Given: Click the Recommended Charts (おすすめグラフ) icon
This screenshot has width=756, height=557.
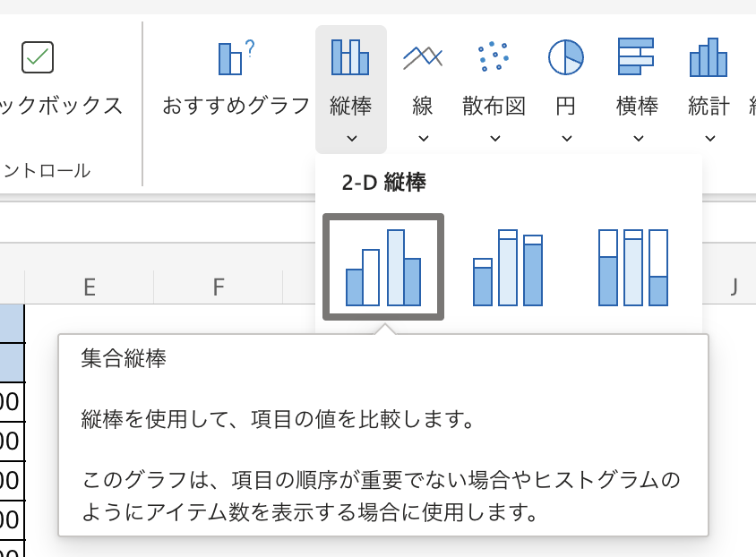Looking at the screenshot, I should point(236,59).
